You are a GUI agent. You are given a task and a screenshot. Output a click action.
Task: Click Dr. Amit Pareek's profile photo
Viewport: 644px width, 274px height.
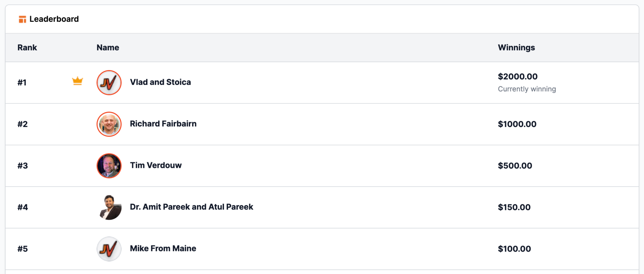[x=109, y=208]
